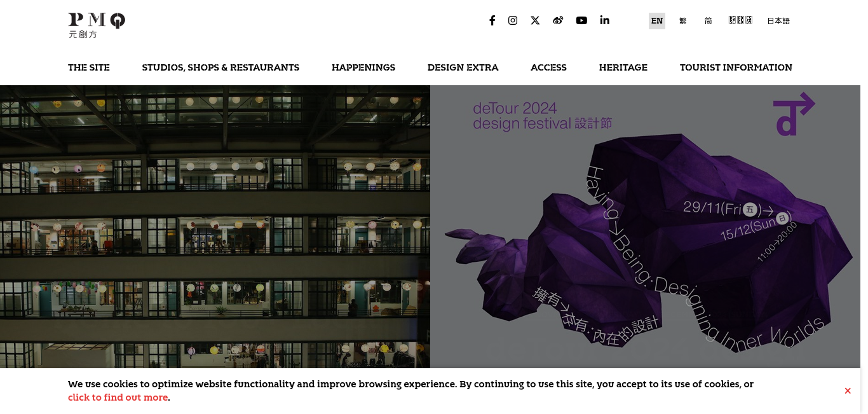The width and height of the screenshot is (868, 414).
Task: Open the PMQ Instagram profile
Action: (x=513, y=20)
